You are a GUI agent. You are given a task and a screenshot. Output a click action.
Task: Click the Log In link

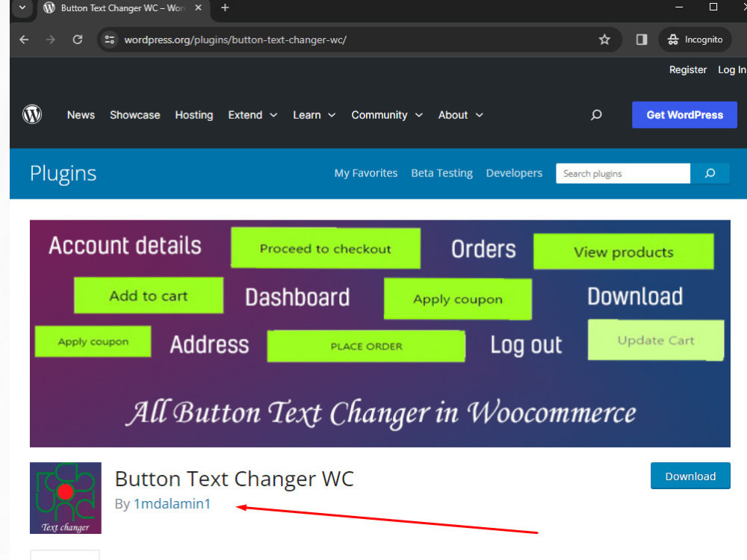732,70
